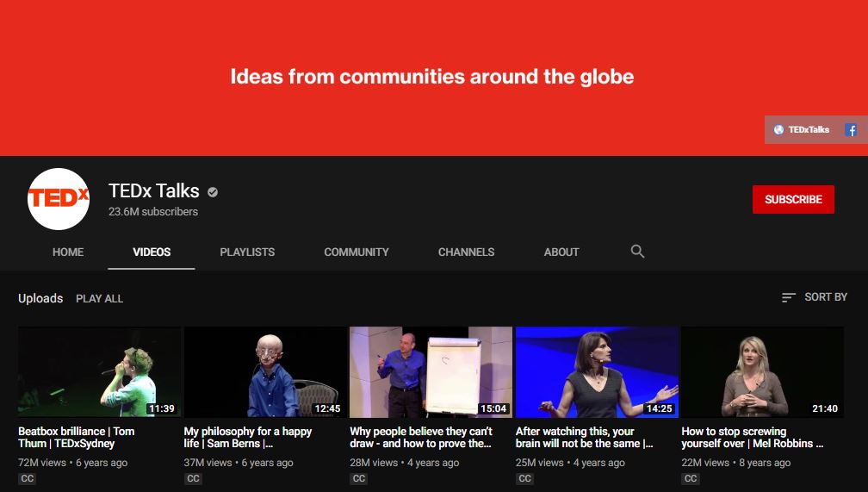
Task: Click the 23.6M subscribers text
Action: pos(153,212)
